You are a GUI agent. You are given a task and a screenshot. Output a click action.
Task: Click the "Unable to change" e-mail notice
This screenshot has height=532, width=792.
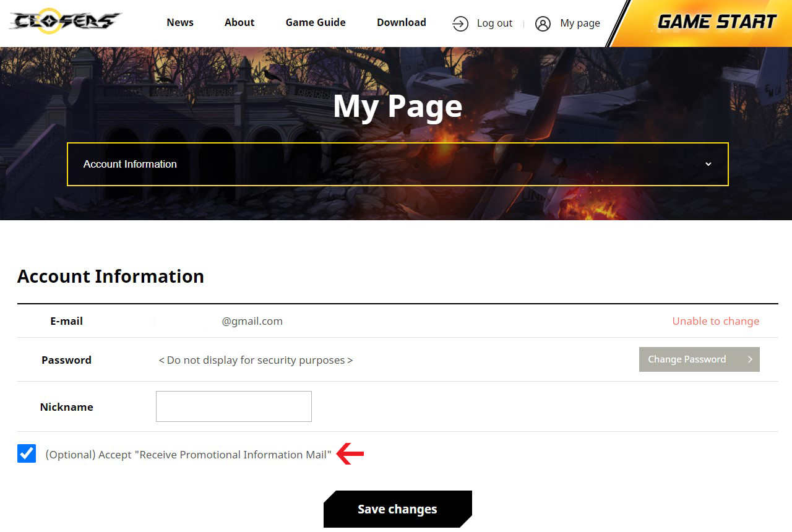[715, 321]
